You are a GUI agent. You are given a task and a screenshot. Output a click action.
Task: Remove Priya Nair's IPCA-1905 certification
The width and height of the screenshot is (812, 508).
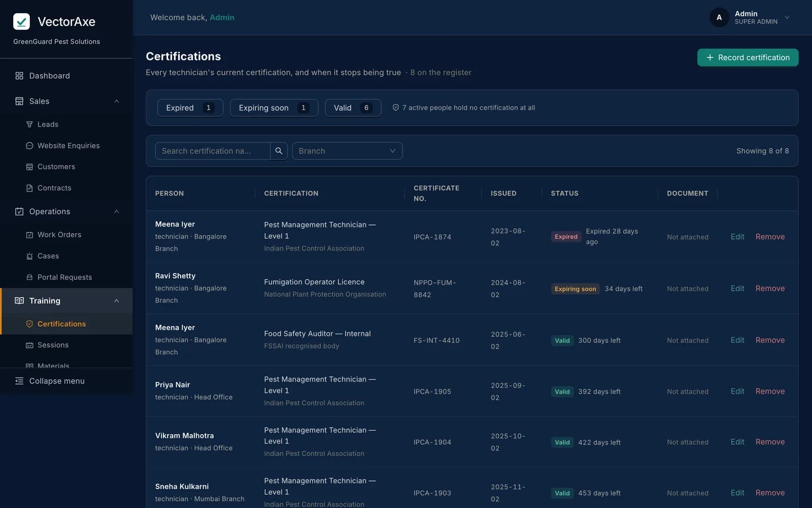tap(770, 391)
